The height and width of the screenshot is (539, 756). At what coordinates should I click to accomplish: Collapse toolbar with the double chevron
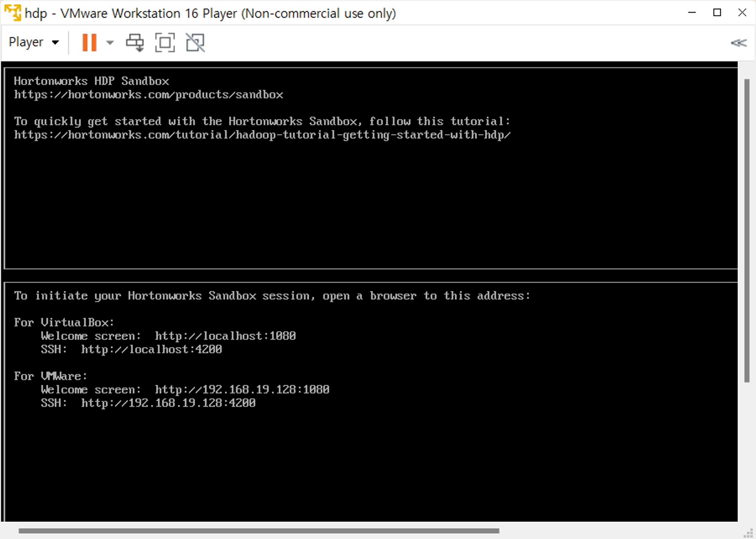[x=739, y=43]
